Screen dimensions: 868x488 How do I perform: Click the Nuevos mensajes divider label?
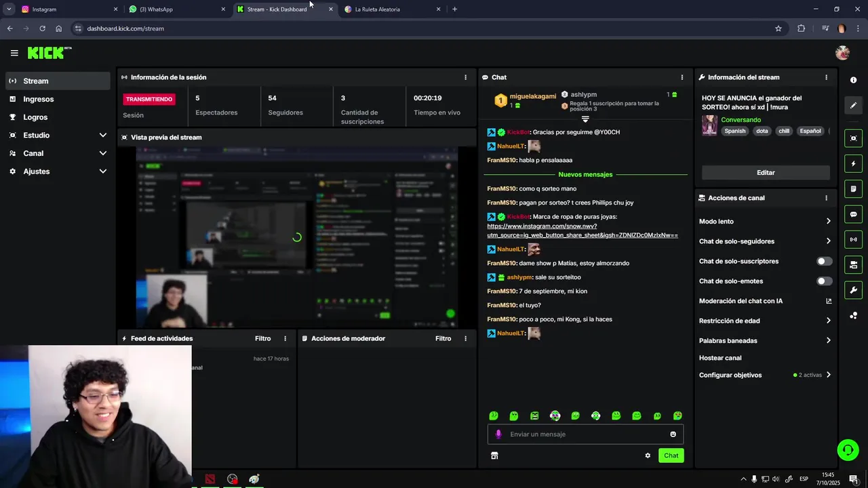pos(585,174)
